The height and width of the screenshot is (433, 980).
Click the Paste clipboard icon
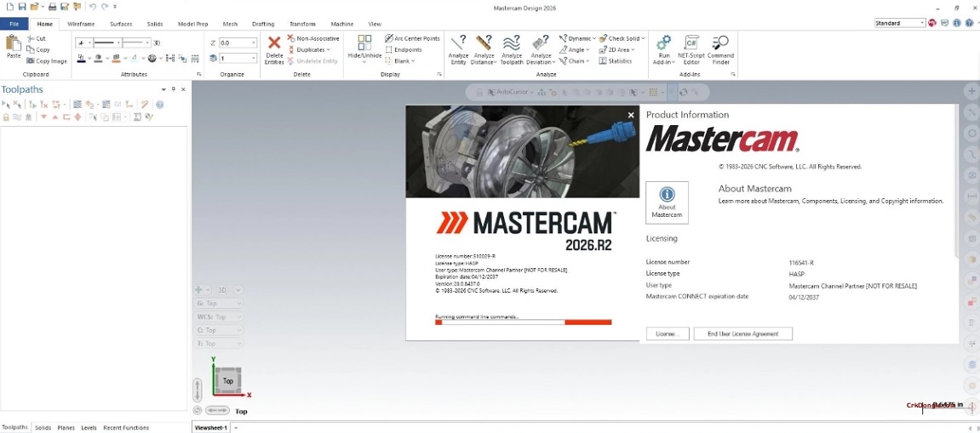coord(13,43)
